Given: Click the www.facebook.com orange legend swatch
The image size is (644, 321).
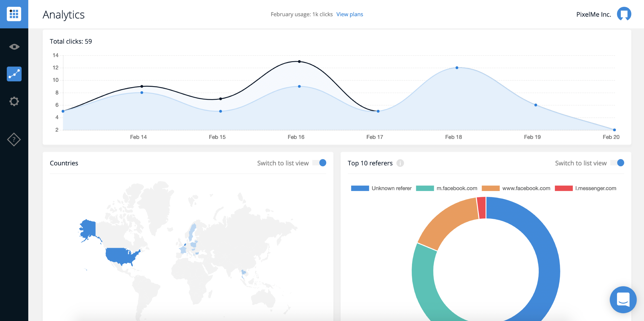Looking at the screenshot, I should 491,188.
